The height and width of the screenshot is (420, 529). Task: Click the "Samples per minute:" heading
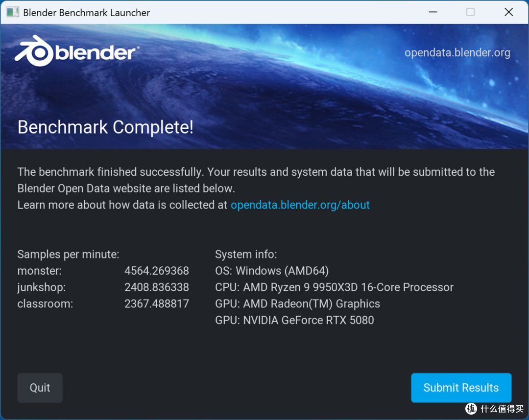pyautogui.click(x=68, y=254)
